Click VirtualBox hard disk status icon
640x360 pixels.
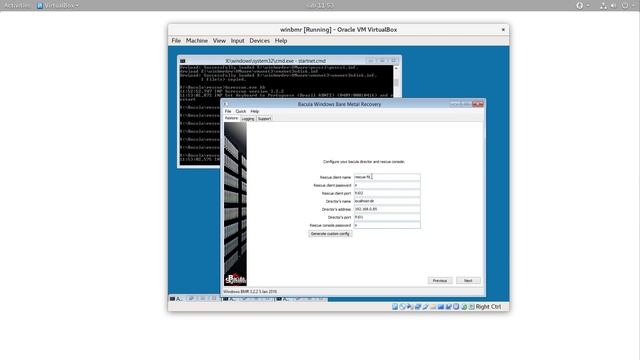395,307
